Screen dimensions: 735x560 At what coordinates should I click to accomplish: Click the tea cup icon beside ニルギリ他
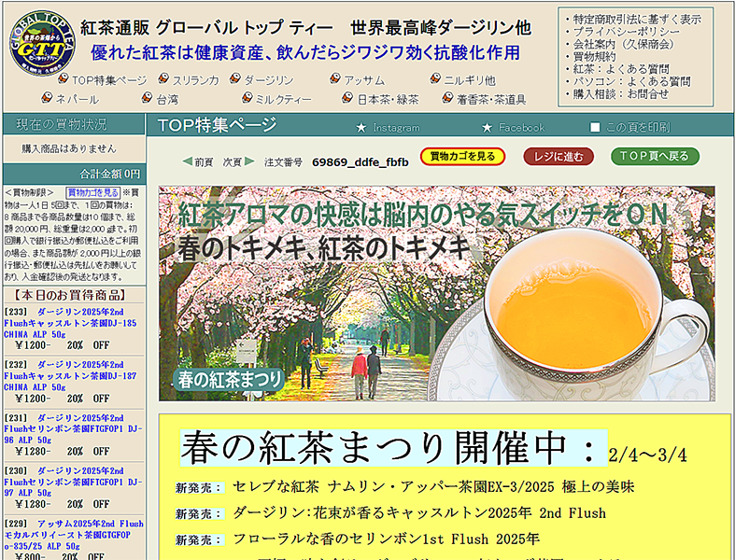pyautogui.click(x=435, y=78)
